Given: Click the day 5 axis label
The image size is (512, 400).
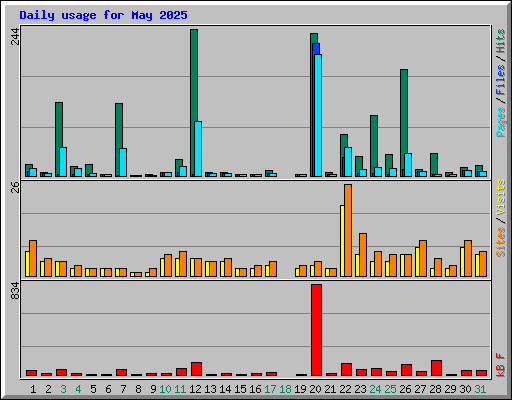Looking at the screenshot, I should pos(93,389).
